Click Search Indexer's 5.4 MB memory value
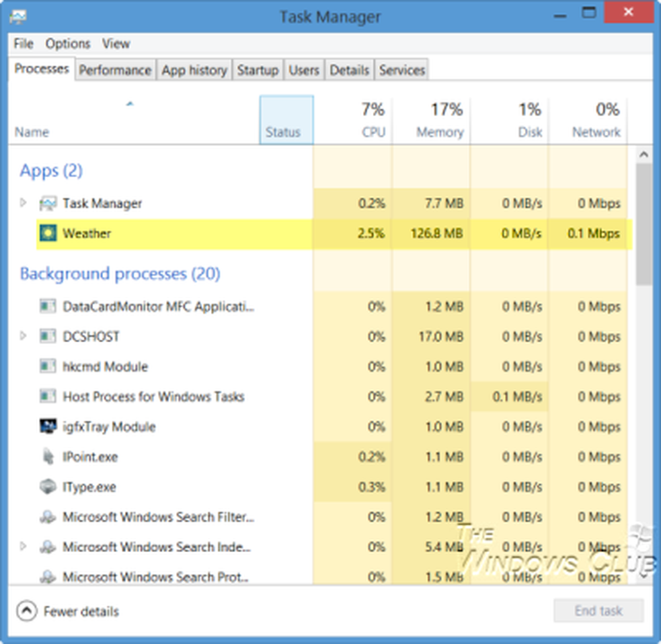661x644 pixels. point(444,547)
